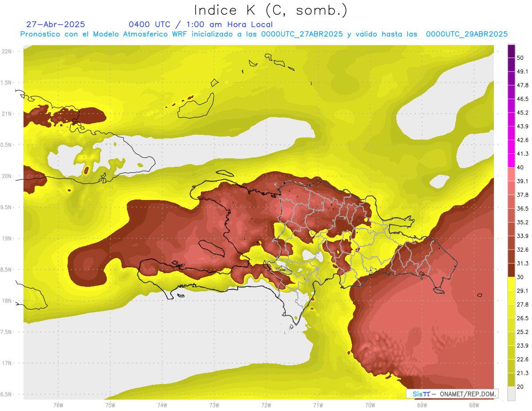
Task: Click the '18N' latitude label
Action: click(8, 301)
